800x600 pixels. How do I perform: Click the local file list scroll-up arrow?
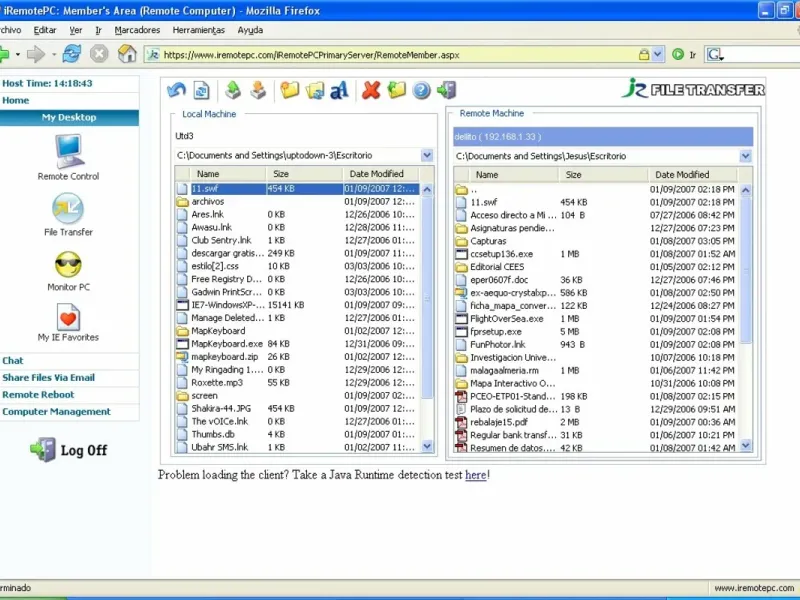427,189
